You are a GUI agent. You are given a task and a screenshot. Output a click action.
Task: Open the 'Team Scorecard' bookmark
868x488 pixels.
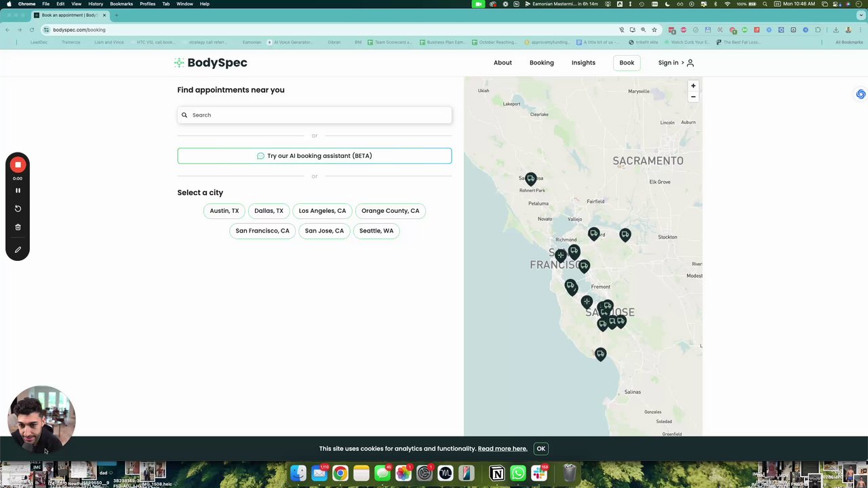[390, 43]
